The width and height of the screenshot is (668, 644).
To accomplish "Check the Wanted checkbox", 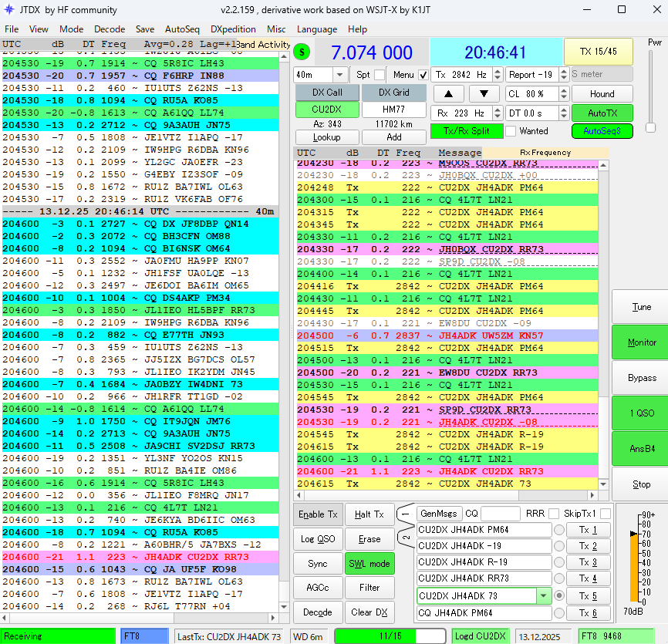I will pyautogui.click(x=510, y=131).
